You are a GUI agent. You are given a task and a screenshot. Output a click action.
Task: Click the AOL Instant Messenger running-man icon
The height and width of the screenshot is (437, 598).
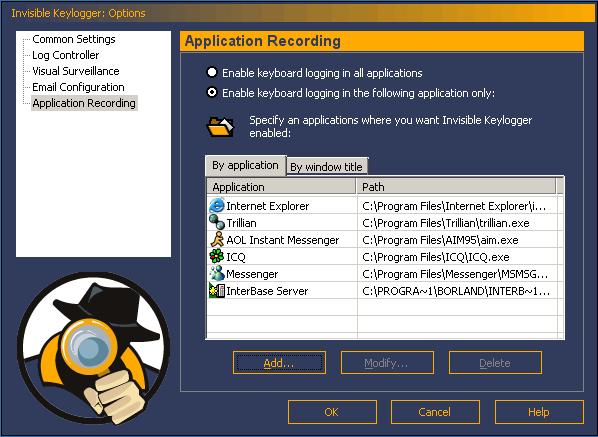pyautogui.click(x=217, y=239)
